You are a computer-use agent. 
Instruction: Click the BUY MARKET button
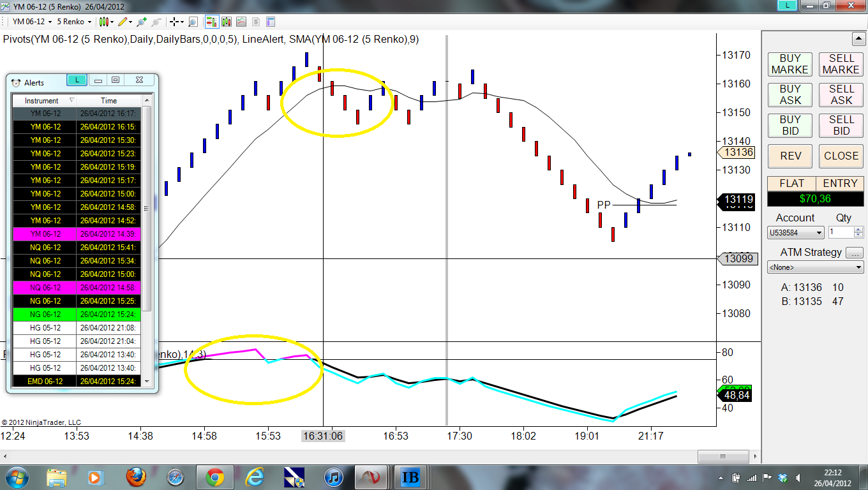click(789, 64)
